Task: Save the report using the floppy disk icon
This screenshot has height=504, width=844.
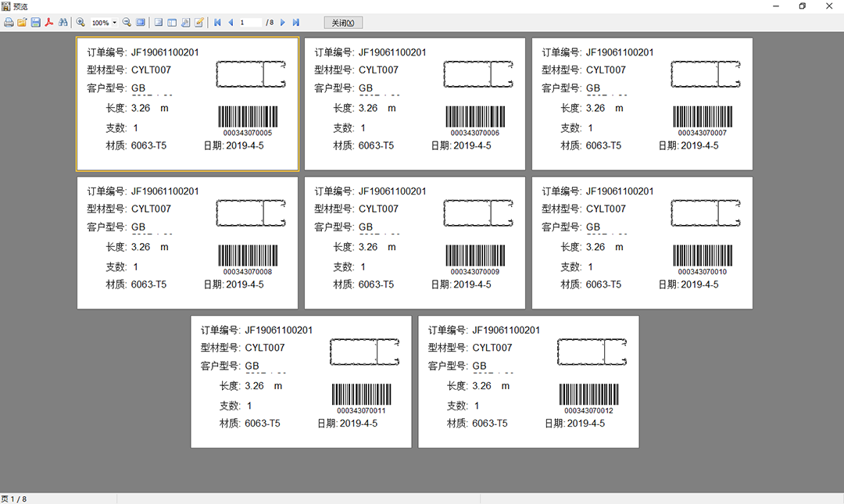Action: 35,23
